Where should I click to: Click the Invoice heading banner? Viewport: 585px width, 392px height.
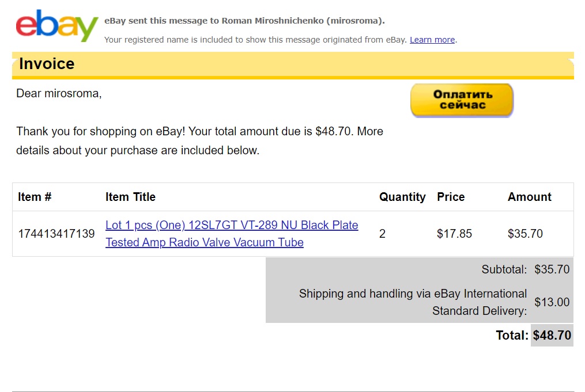[47, 63]
